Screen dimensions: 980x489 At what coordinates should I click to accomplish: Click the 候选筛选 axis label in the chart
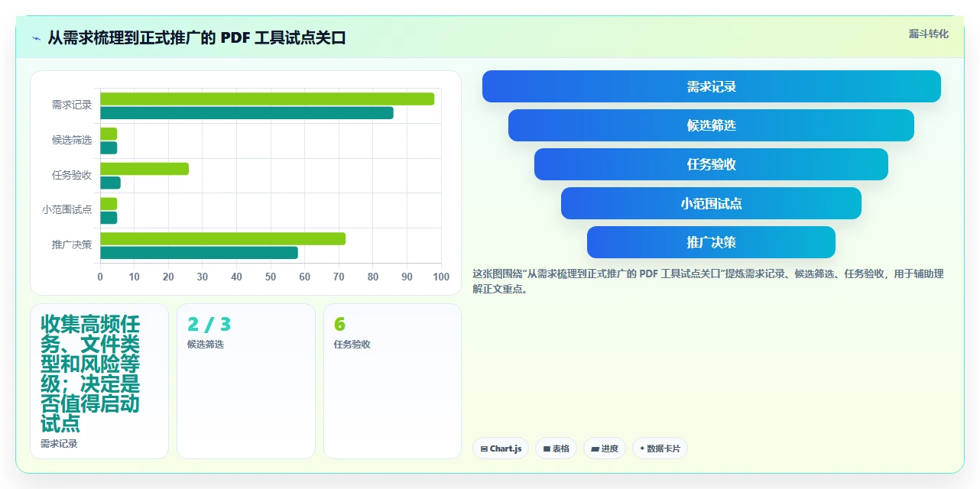pyautogui.click(x=72, y=140)
